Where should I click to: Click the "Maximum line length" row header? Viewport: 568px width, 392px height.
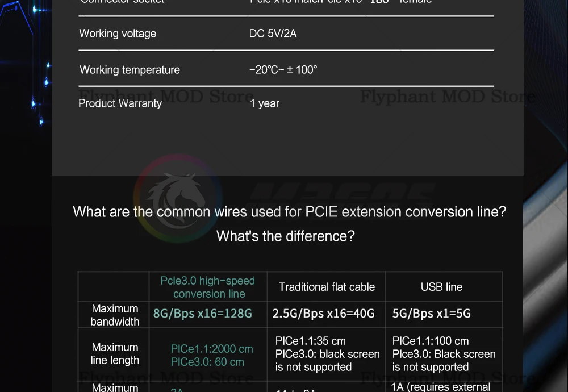[115, 353]
